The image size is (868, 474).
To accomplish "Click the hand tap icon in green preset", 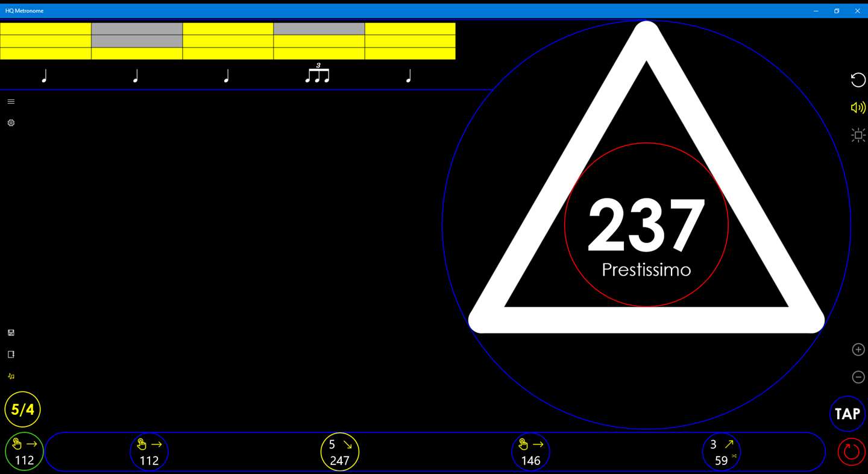I will pyautogui.click(x=17, y=444).
